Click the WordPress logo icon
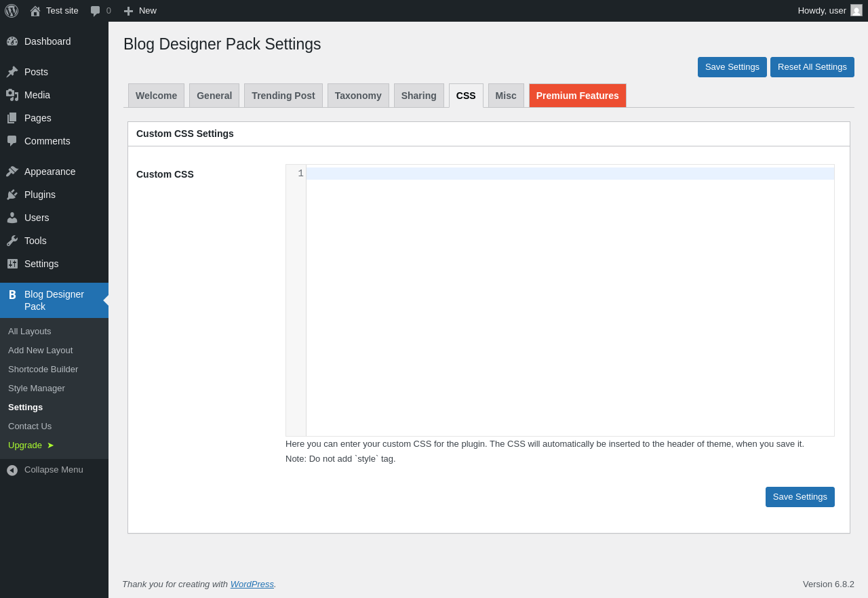This screenshot has height=598, width=868. [x=12, y=11]
